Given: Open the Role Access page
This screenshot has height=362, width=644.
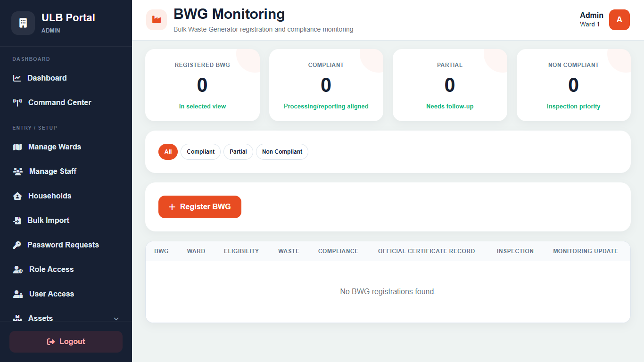Looking at the screenshot, I should [x=66, y=270].
